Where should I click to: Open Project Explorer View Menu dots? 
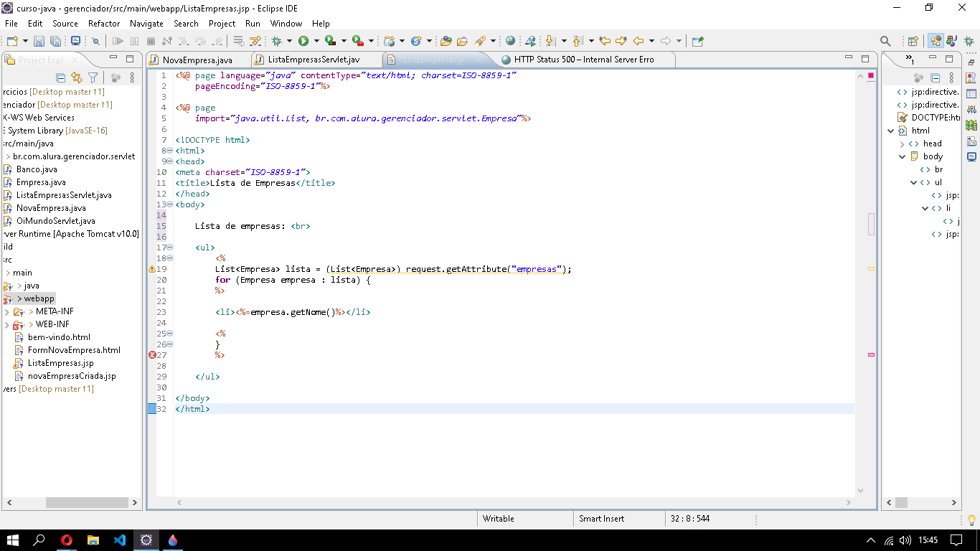pos(132,77)
